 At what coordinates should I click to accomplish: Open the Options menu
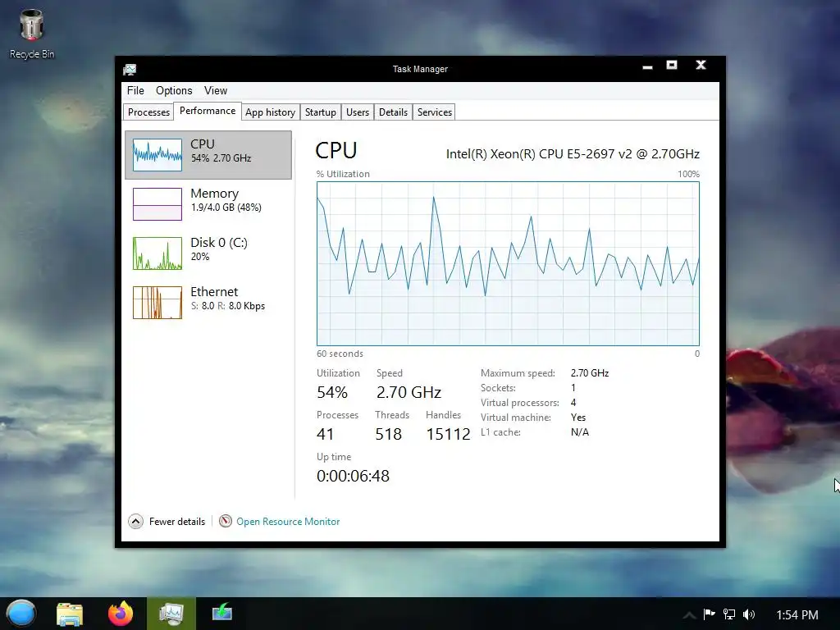click(174, 90)
